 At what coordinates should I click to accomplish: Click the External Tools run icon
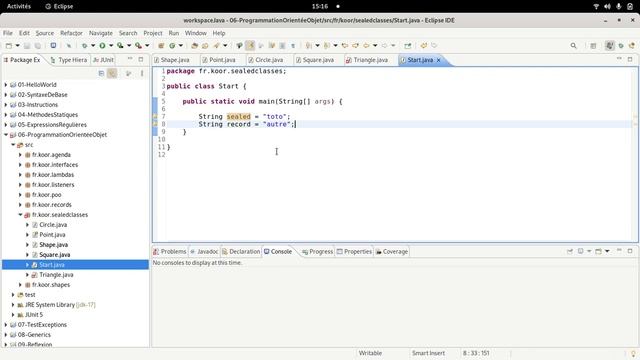[138, 46]
